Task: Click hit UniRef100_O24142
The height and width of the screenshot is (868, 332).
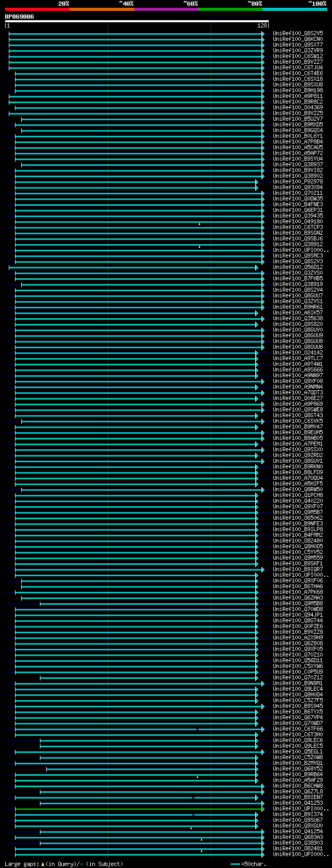Action: (298, 352)
